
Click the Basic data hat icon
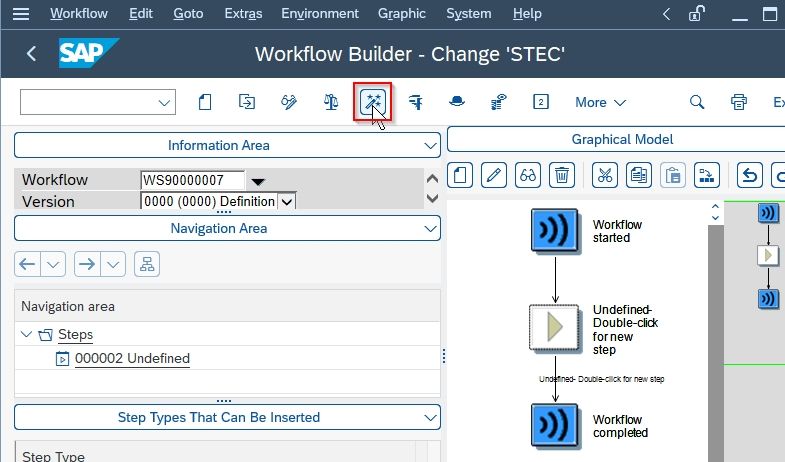(x=457, y=102)
